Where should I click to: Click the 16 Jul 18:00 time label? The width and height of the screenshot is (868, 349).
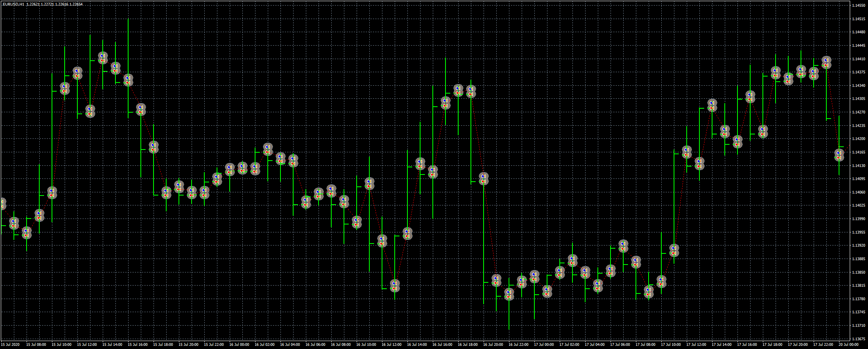468,345
